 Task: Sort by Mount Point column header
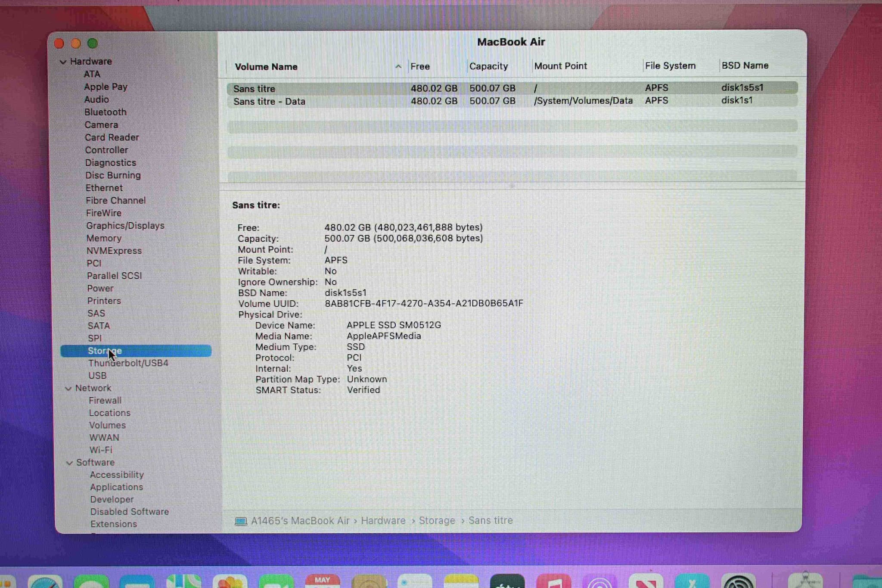[560, 66]
